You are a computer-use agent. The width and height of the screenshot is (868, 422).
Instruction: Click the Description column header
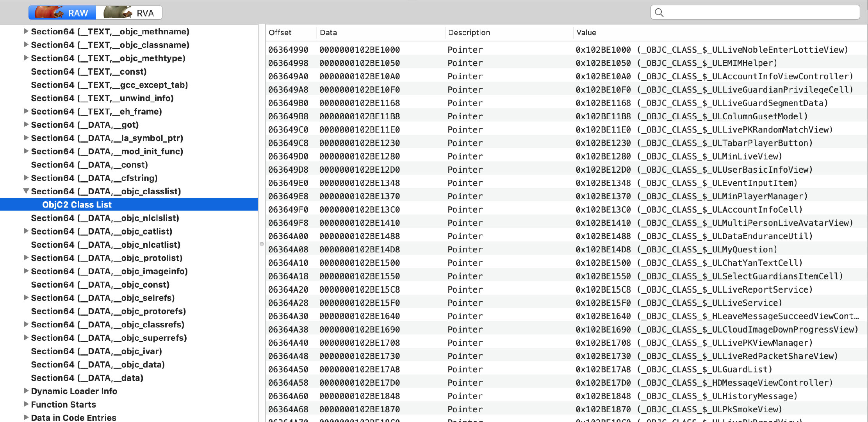(x=469, y=33)
